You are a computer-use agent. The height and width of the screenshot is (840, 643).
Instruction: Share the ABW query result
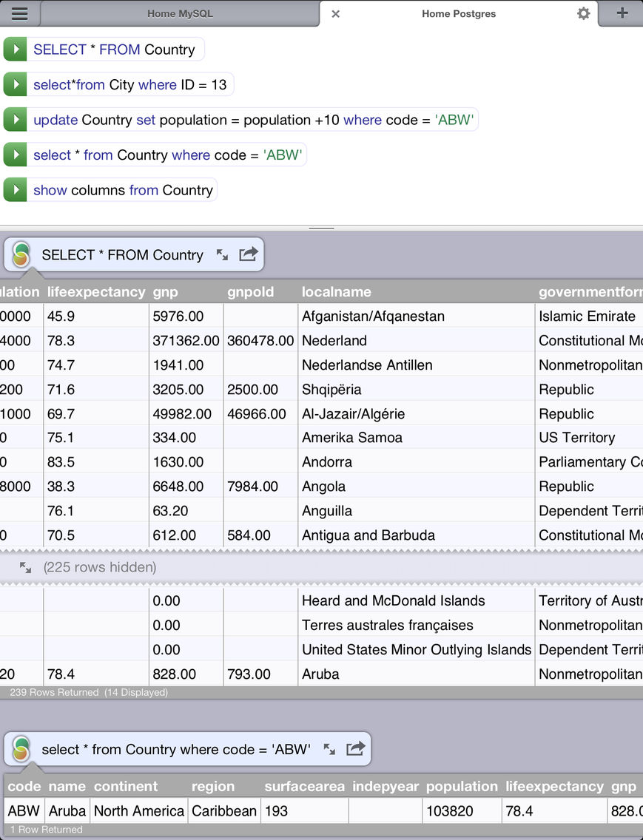(x=356, y=748)
